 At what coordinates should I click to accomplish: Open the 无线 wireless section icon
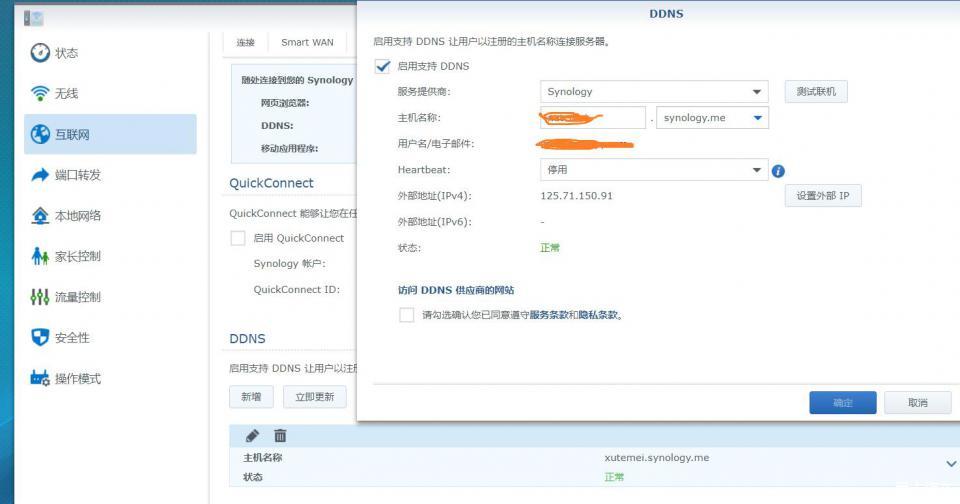pos(40,94)
